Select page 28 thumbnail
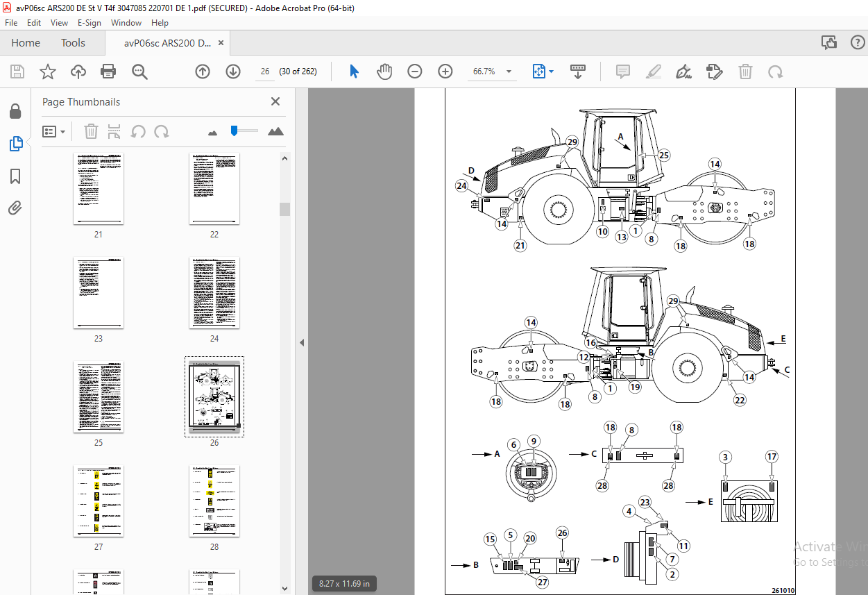The width and height of the screenshot is (868, 595). tap(214, 501)
